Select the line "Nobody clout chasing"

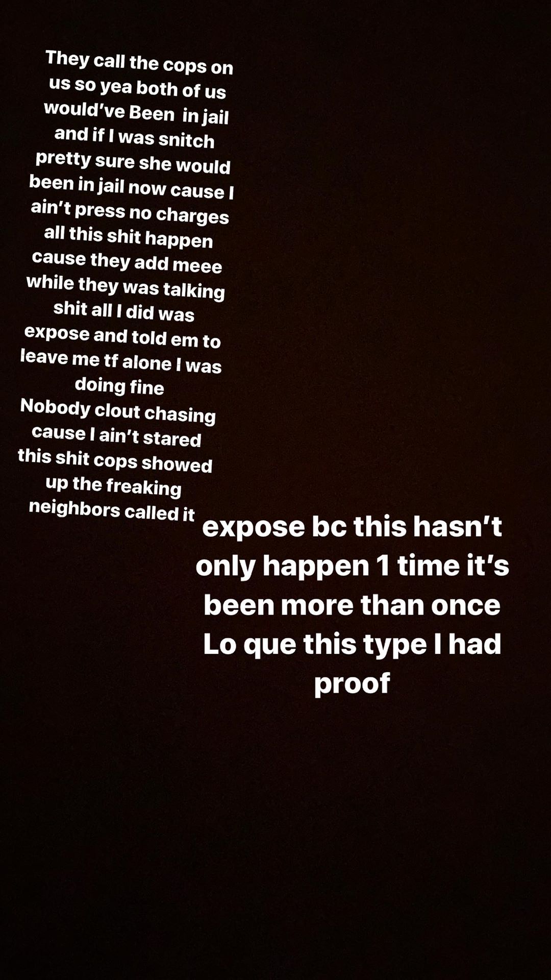pyautogui.click(x=118, y=411)
